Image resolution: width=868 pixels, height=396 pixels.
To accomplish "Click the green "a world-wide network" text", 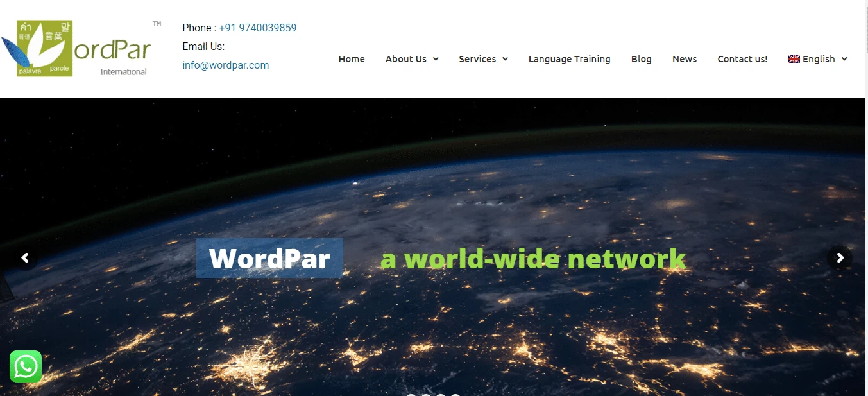I will point(533,259).
